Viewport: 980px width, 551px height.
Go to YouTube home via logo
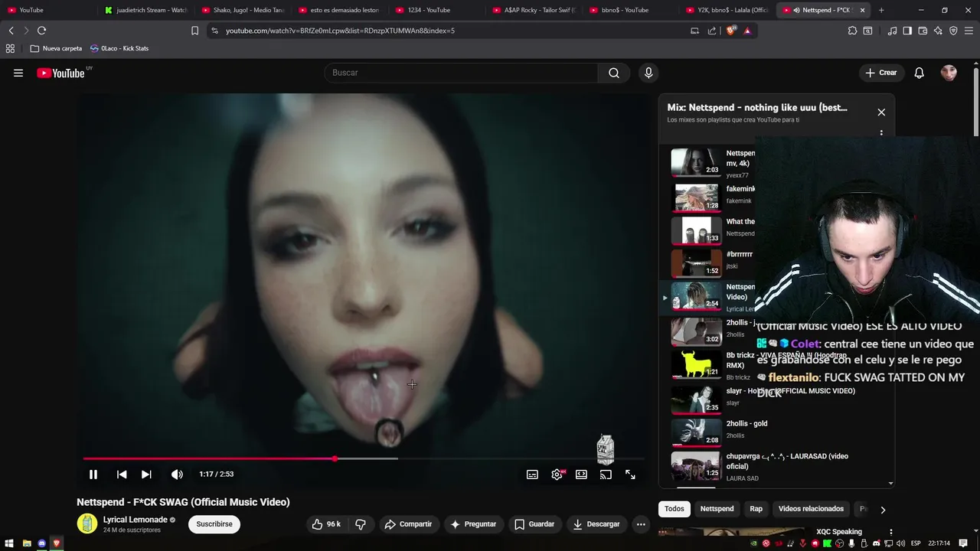click(60, 73)
